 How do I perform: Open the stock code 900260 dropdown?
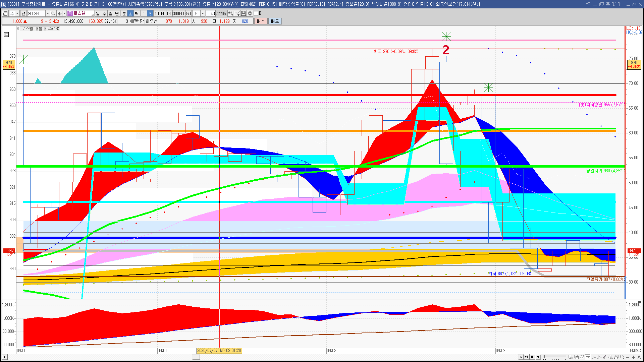pyautogui.click(x=48, y=13)
